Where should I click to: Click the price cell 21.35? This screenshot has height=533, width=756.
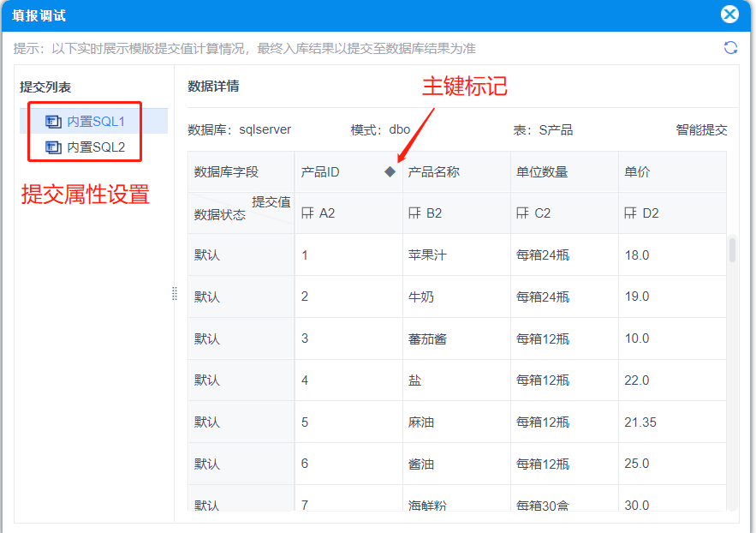[x=672, y=422]
